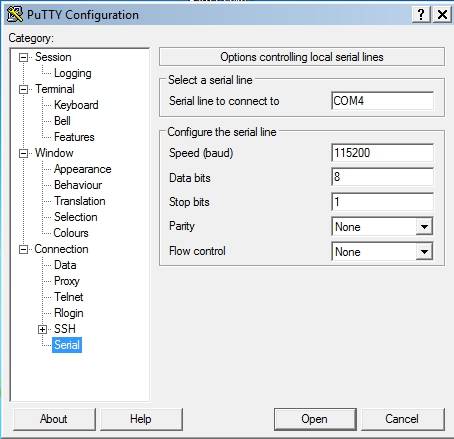
Task: Select the Behaviour category
Action: pyautogui.click(x=78, y=185)
